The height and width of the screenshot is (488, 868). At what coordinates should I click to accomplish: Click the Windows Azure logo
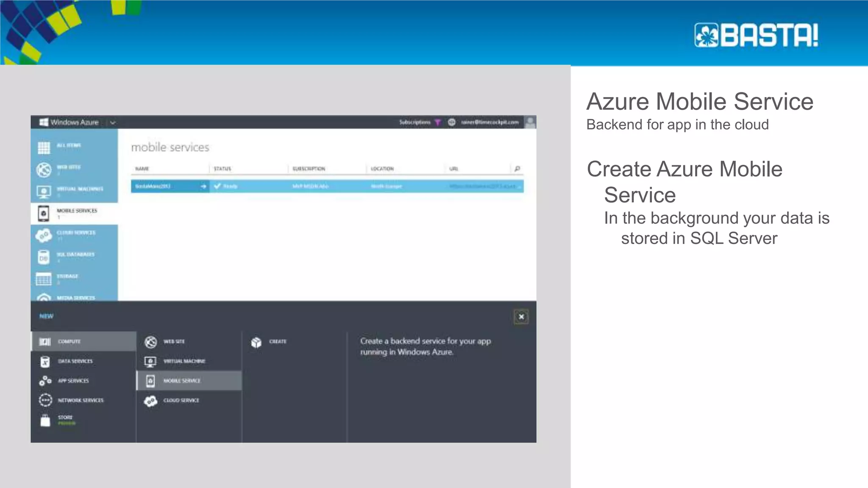69,122
